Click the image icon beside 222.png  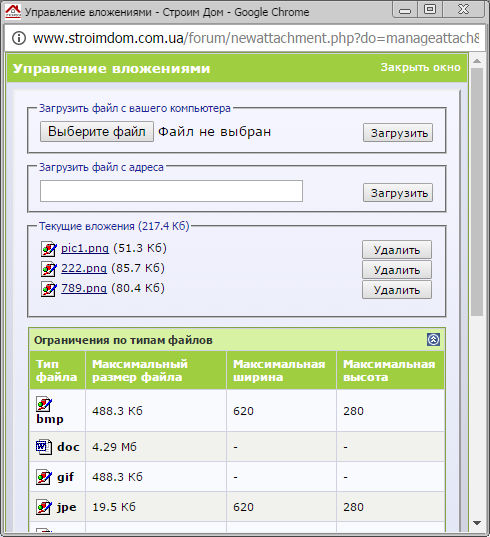49,269
